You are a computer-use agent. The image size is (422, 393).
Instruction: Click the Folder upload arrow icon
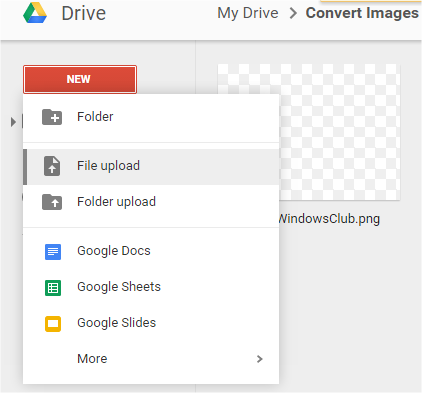click(52, 202)
